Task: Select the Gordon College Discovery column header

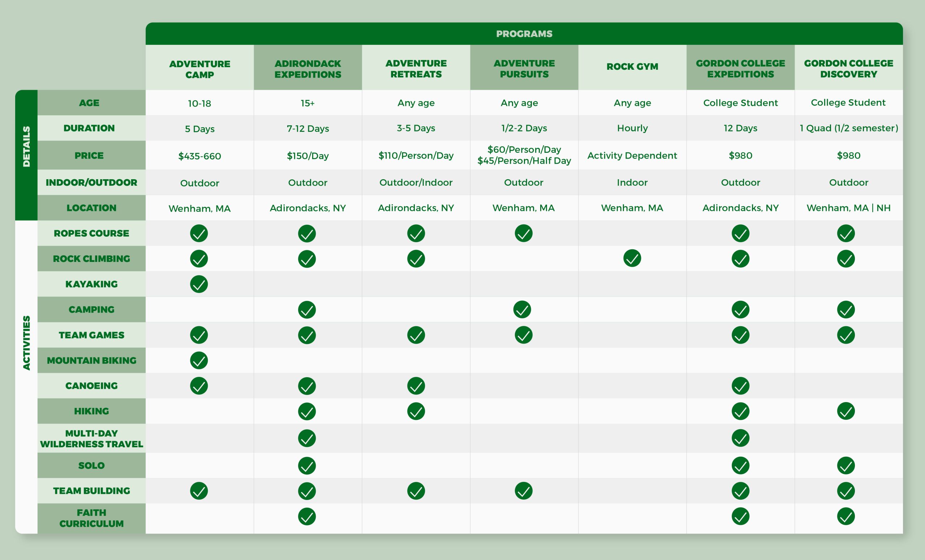Action: pyautogui.click(x=848, y=68)
